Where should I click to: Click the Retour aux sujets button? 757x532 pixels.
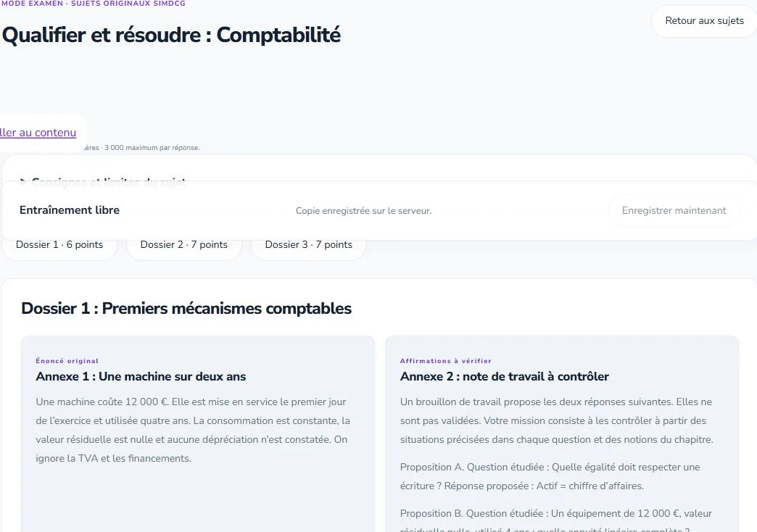(x=704, y=21)
